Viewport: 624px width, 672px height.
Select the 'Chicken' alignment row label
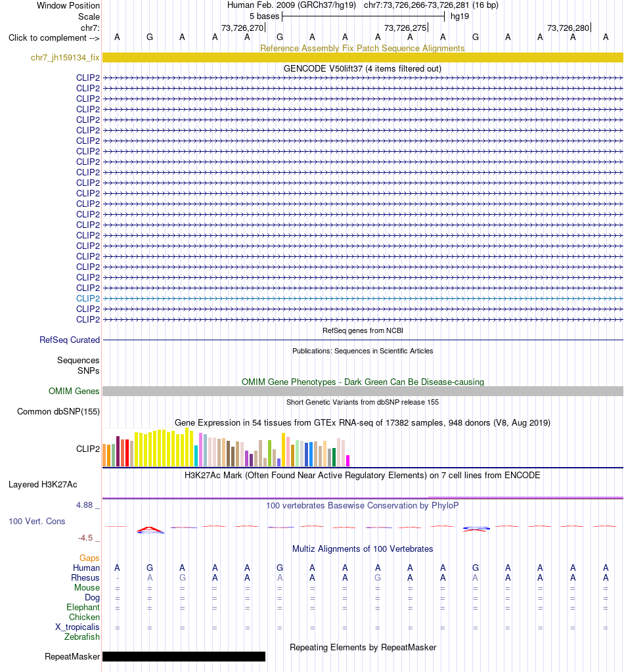click(85, 617)
